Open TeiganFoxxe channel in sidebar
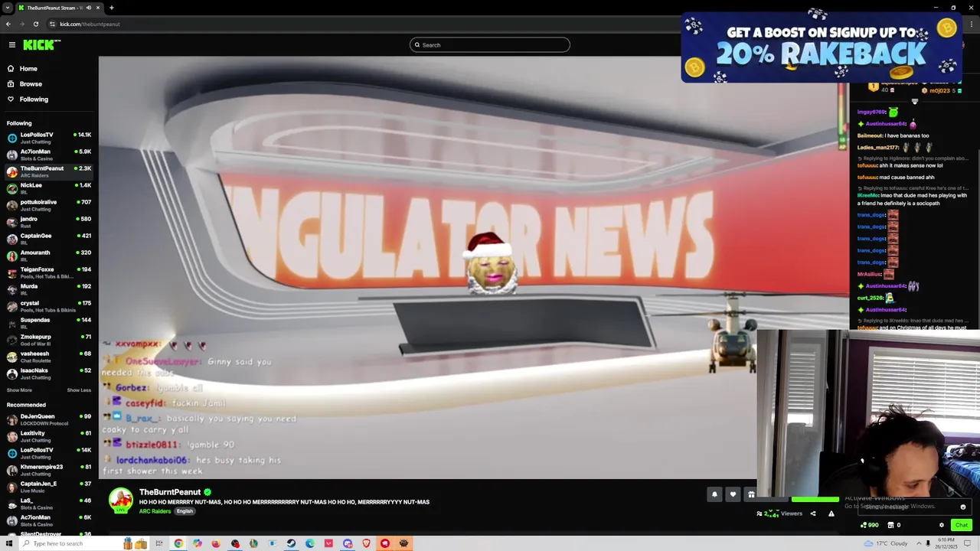Screen dimensions: 980x551 (49, 272)
